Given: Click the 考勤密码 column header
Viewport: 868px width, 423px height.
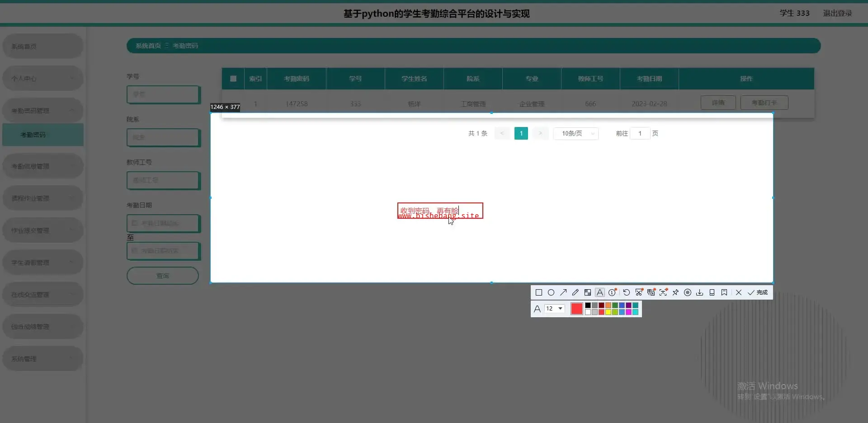Looking at the screenshot, I should [x=297, y=79].
